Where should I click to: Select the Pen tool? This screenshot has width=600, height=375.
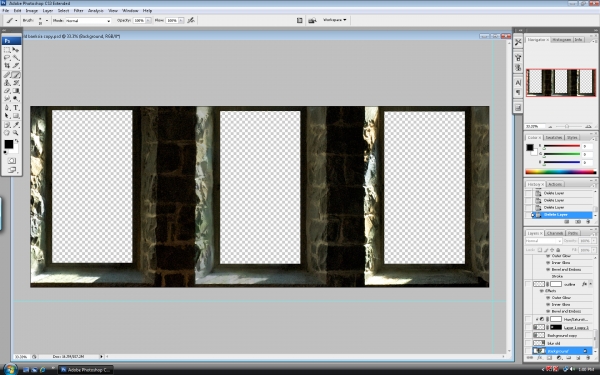click(x=7, y=108)
